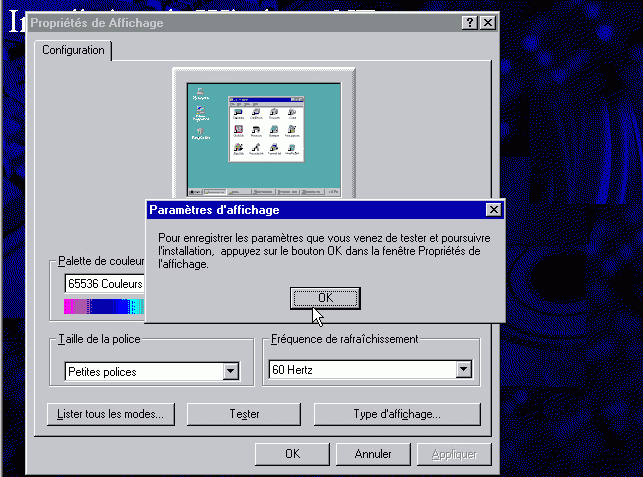Expand the 60 Hertz refresh rate arrow

463,370
